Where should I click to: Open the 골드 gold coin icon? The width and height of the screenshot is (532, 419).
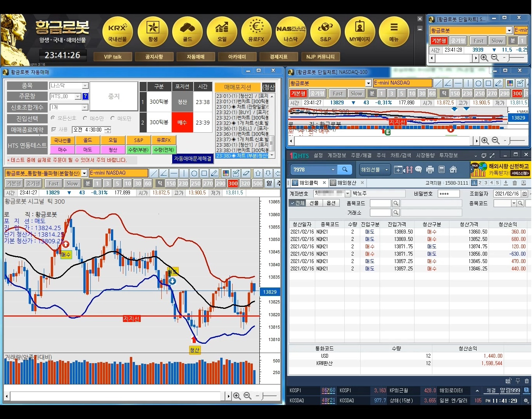pos(188,32)
